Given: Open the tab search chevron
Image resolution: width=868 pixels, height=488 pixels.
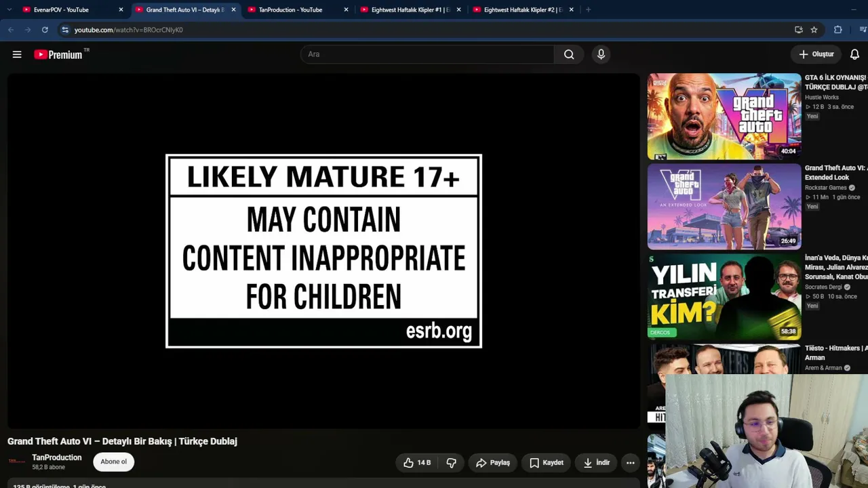Looking at the screenshot, I should [9, 9].
